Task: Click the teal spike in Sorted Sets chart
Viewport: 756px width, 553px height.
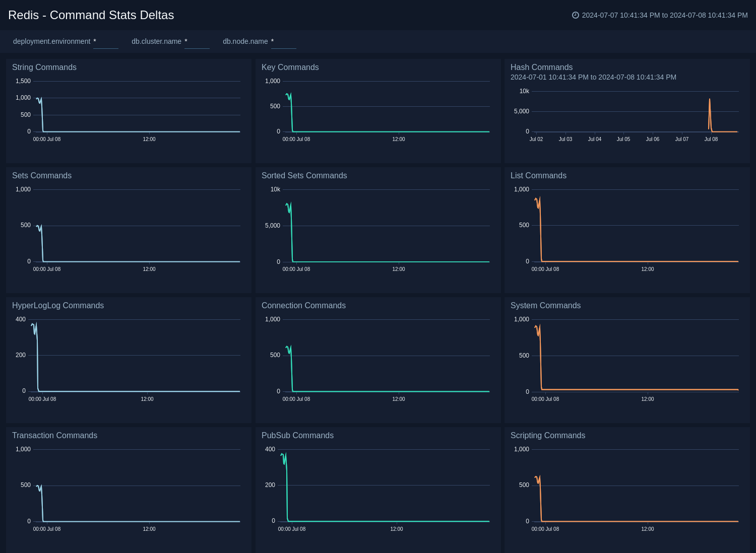Action: coord(290,232)
